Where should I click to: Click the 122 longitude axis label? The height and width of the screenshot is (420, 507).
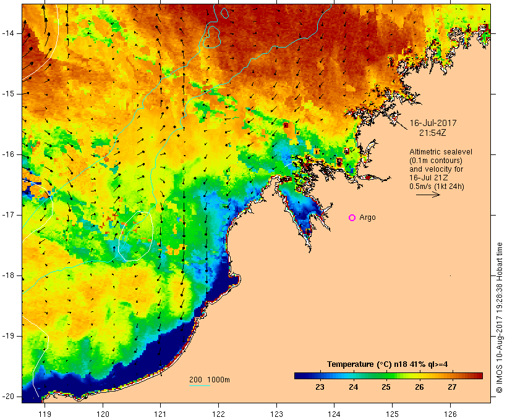(218, 414)
